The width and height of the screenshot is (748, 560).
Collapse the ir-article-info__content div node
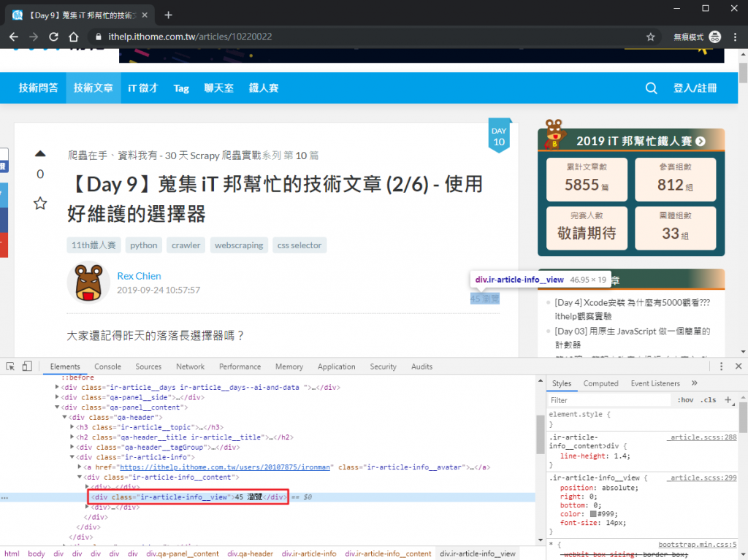(x=80, y=477)
